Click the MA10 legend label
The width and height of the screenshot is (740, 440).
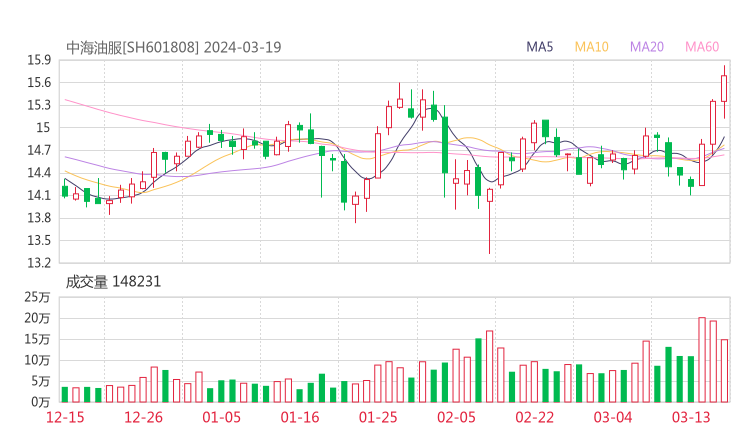(591, 47)
